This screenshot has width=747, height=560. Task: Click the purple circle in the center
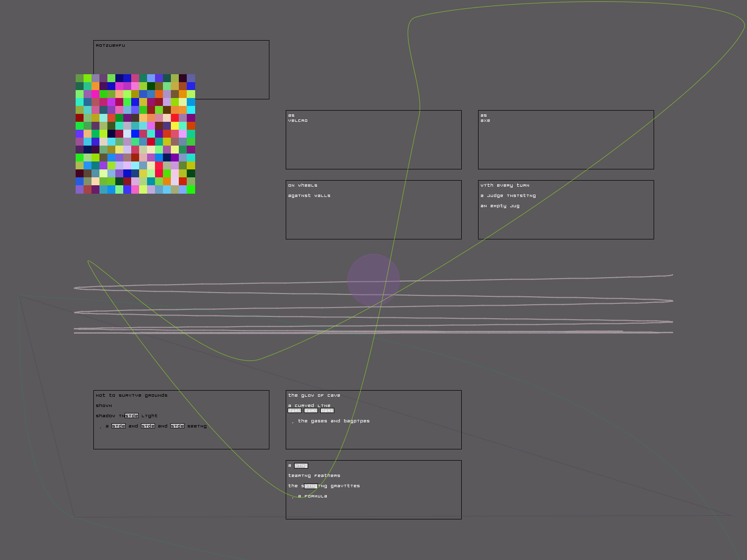pos(373,280)
